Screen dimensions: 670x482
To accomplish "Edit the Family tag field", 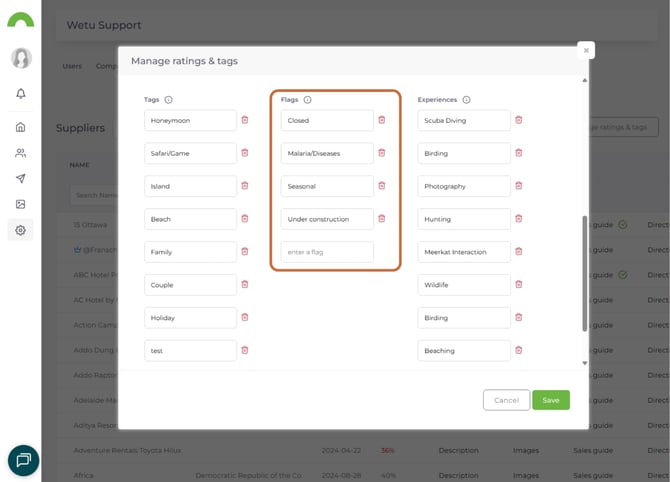I will coord(190,252).
